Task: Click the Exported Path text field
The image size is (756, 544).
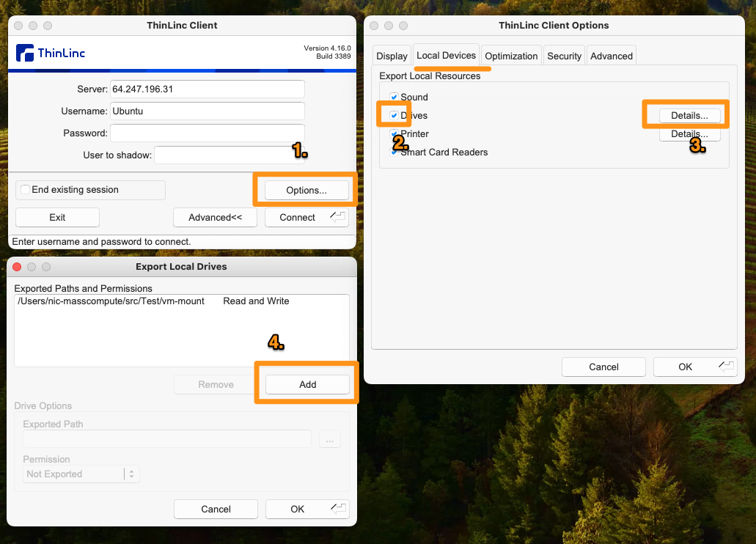Action: [x=167, y=439]
